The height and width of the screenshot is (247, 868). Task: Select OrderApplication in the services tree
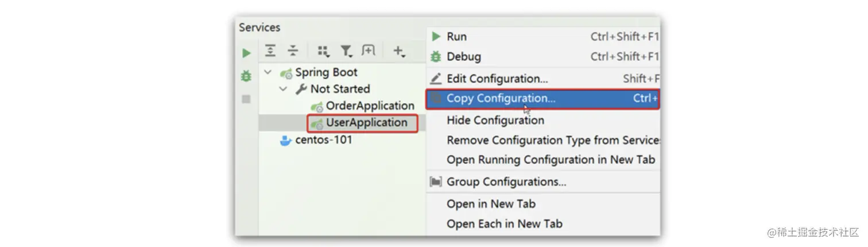[x=370, y=106]
